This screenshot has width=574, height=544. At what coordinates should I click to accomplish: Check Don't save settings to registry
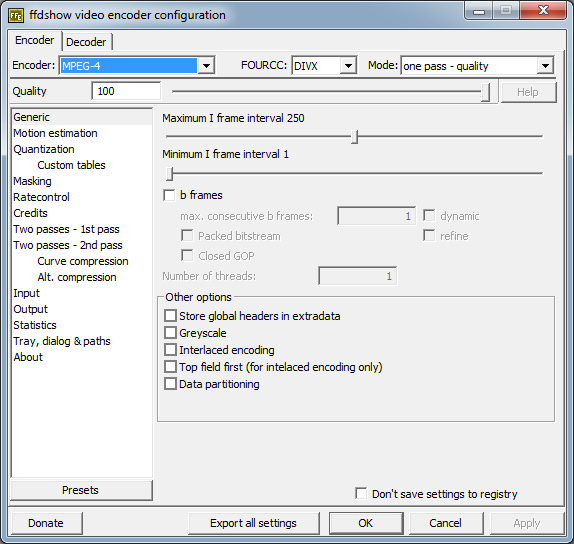[361, 493]
